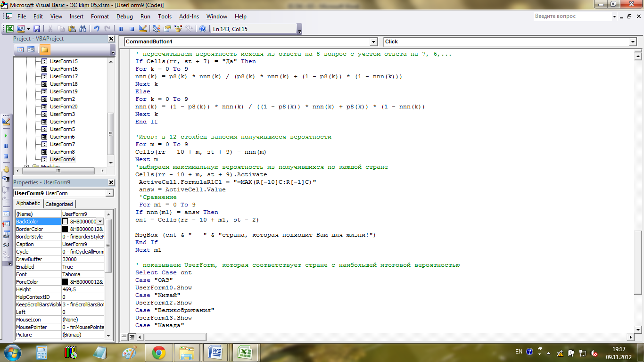The image size is (644, 362).
Task: Click the Copy toolbar icon
Action: [60, 29]
